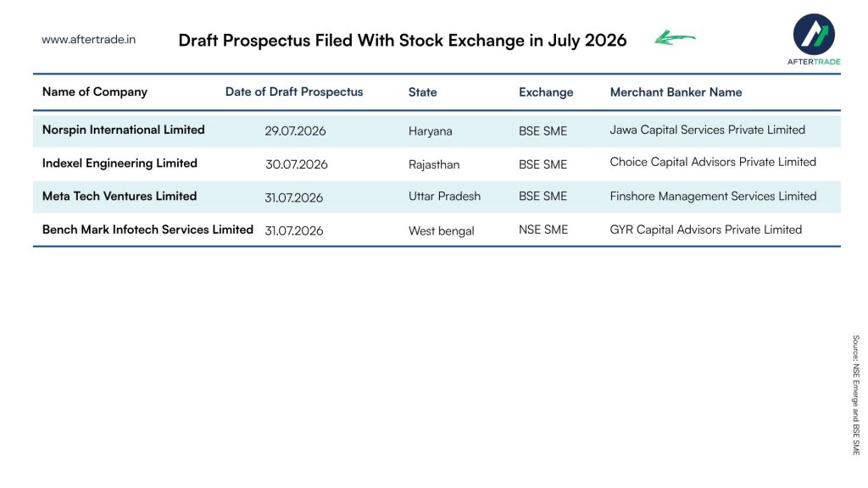Screen dimensions: 868x488
Task: Select Indexel Engineering Limited company name
Action: pyautogui.click(x=120, y=164)
